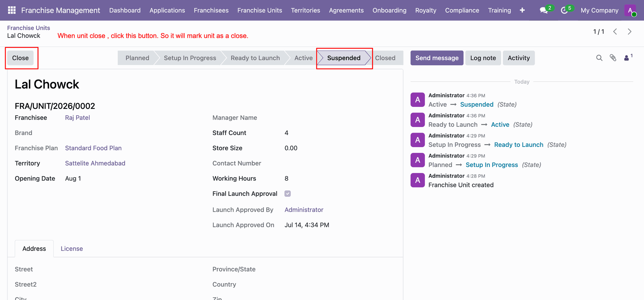Click 'Setup In Progress' in chatter log
644x300 pixels.
pos(491,165)
